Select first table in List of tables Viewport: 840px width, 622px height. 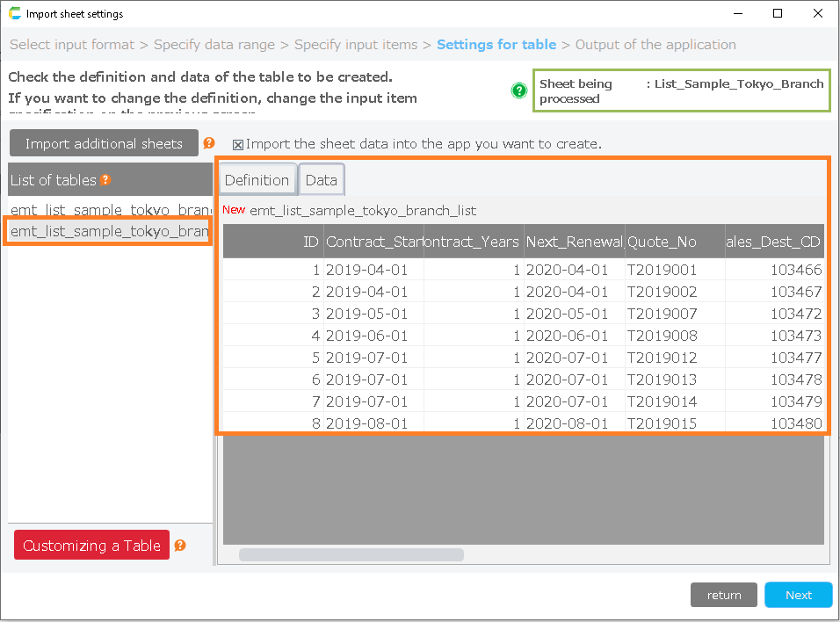[x=110, y=210]
